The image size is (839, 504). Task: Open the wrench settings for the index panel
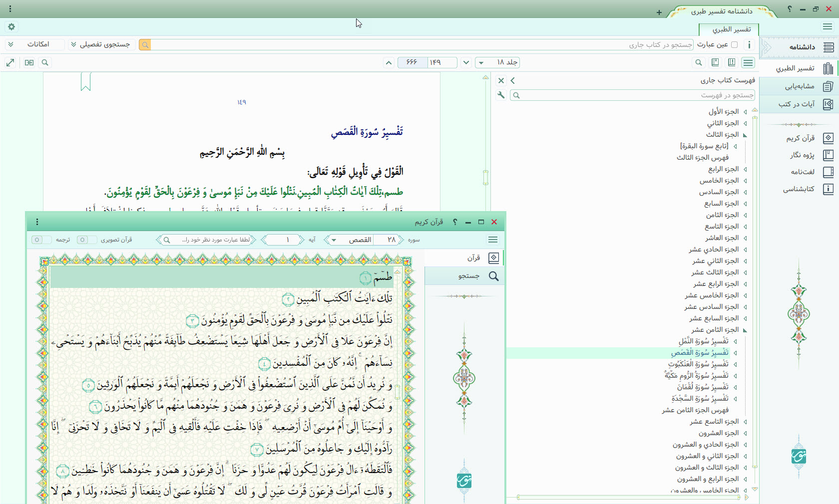pos(501,95)
